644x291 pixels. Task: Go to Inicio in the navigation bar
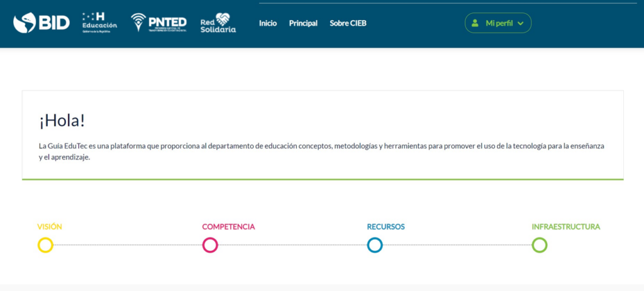coord(268,23)
